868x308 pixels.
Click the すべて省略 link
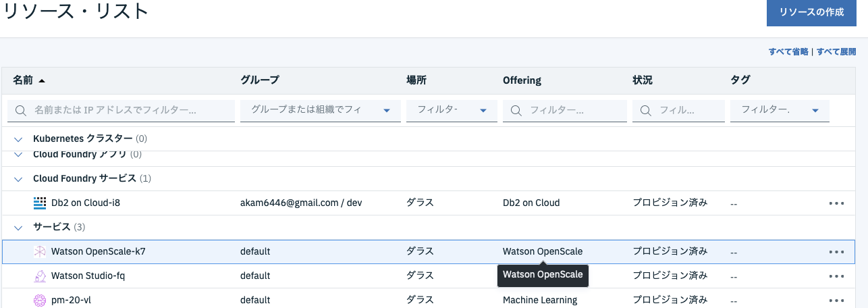click(x=788, y=51)
